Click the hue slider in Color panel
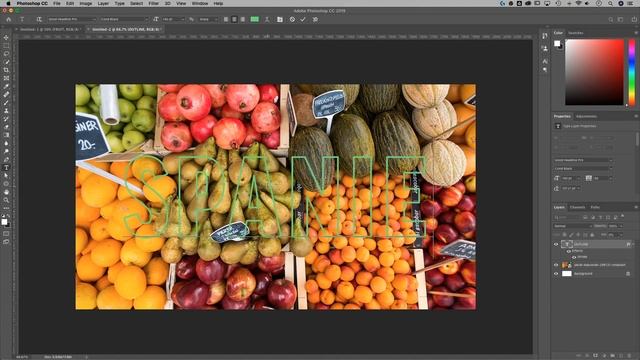Image resolution: width=640 pixels, height=360 pixels. click(632, 73)
